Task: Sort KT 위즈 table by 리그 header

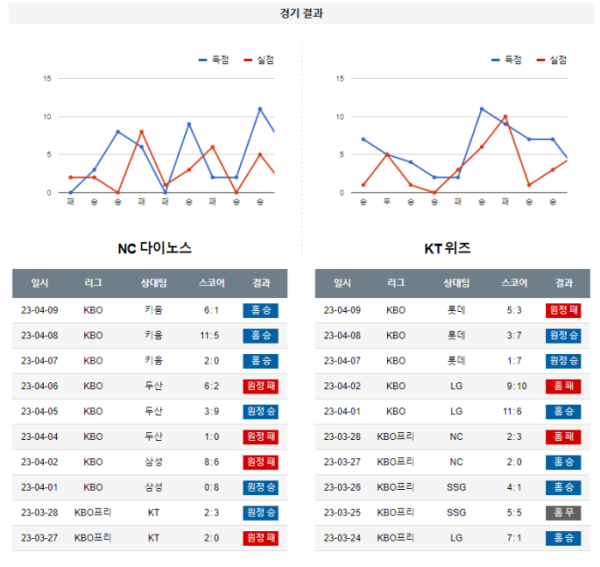Action: 396,283
